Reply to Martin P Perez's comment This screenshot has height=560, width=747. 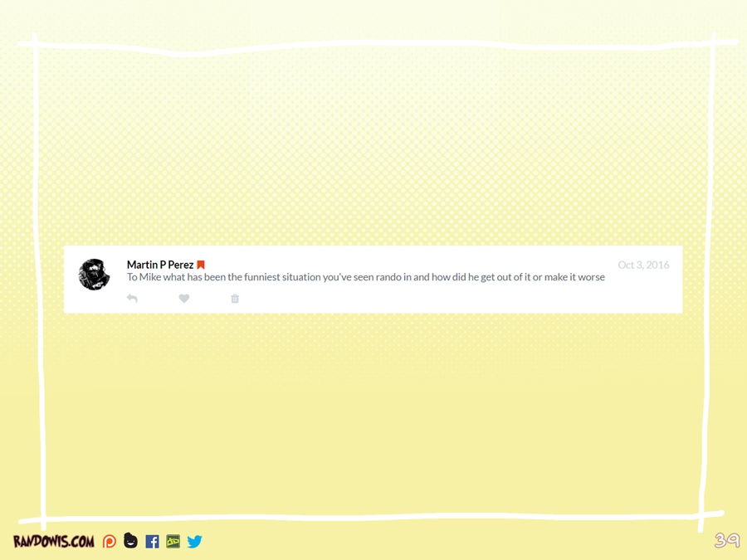point(132,299)
